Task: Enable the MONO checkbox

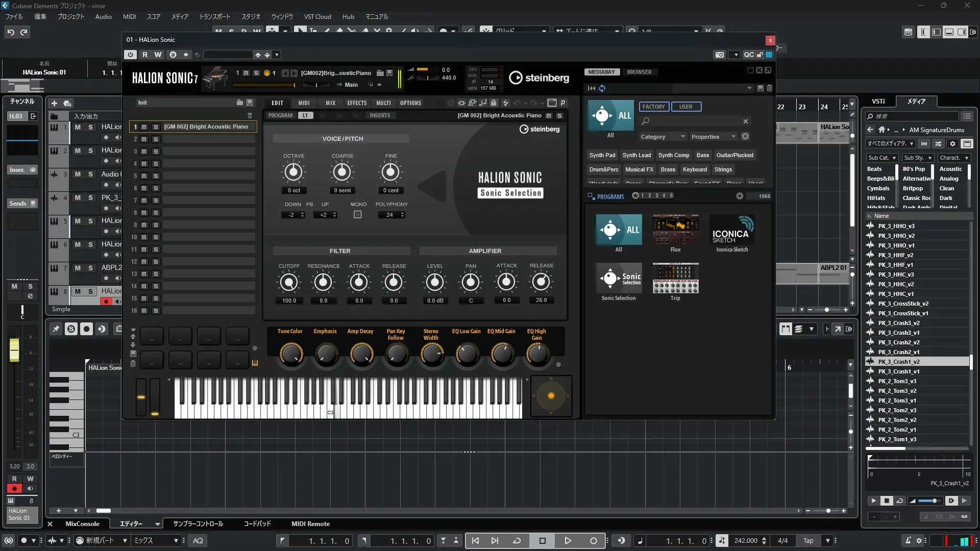Action: pyautogui.click(x=358, y=215)
